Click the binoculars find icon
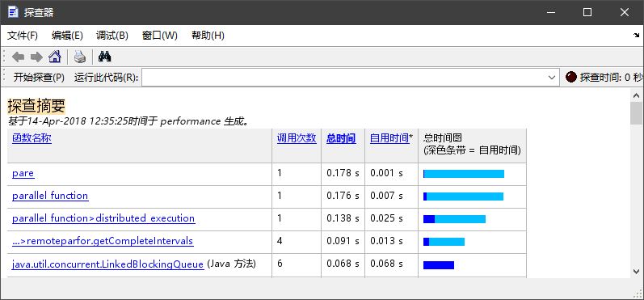This screenshot has height=300, width=644. (x=105, y=57)
